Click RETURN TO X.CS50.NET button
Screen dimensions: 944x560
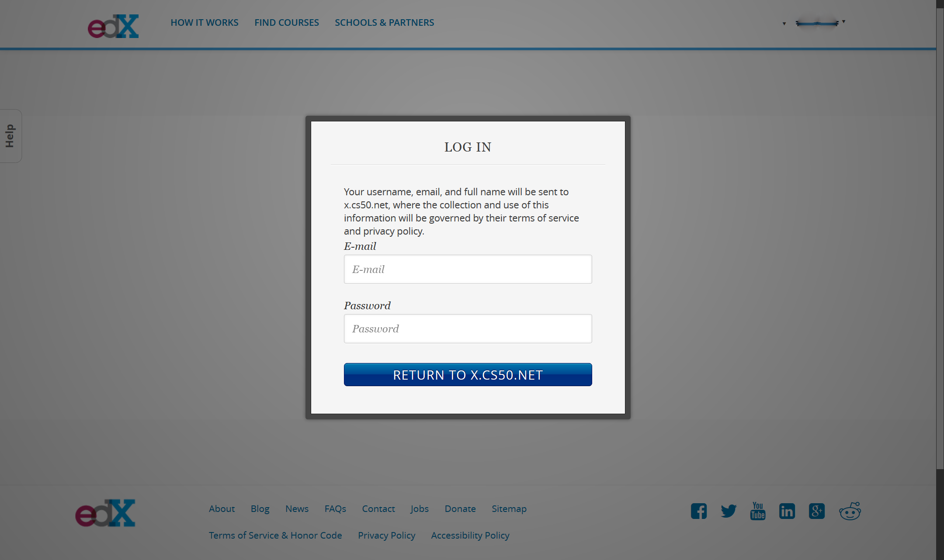(x=467, y=375)
